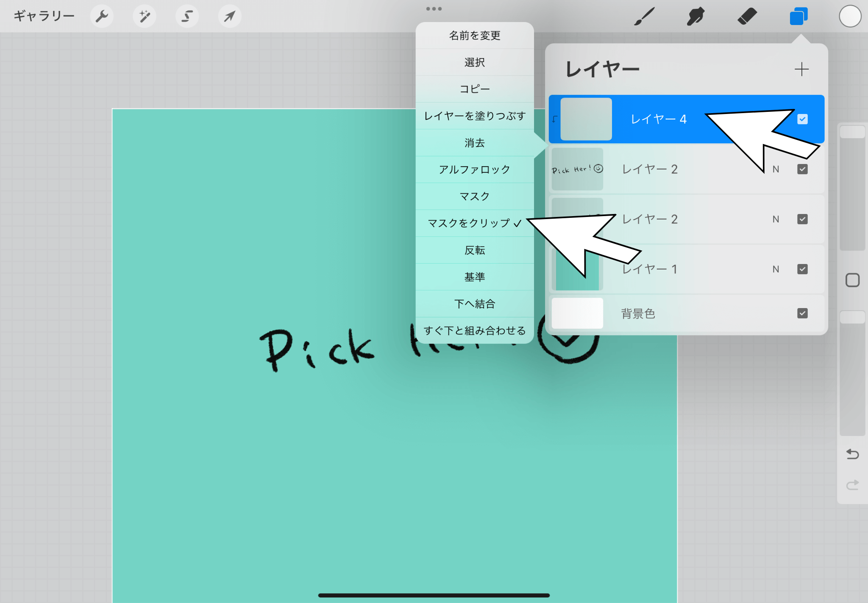The image size is (868, 603).
Task: Add a new layer with plus icon
Action: (x=801, y=69)
